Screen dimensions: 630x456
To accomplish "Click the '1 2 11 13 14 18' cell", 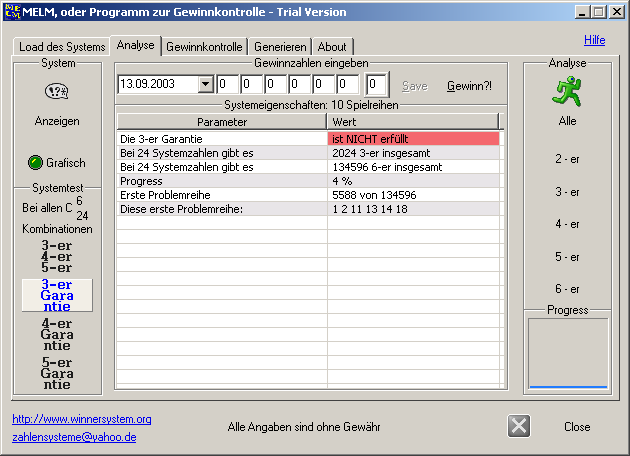I will [413, 209].
